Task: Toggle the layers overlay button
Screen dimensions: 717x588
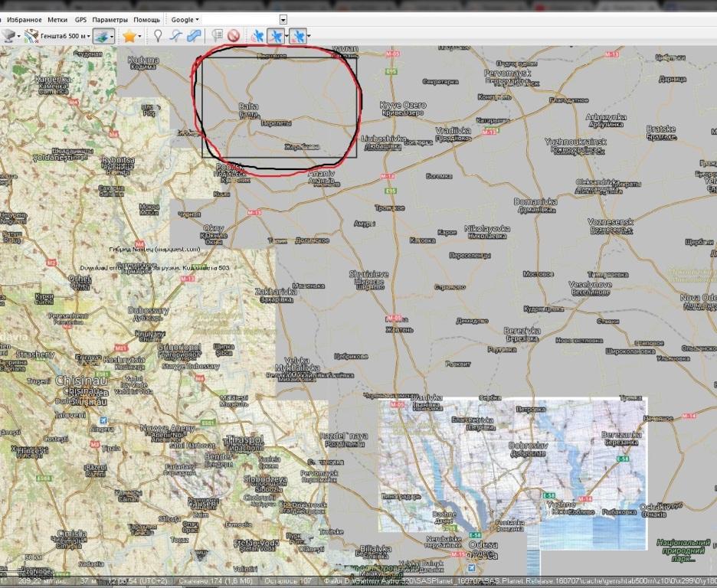Action: coord(105,35)
